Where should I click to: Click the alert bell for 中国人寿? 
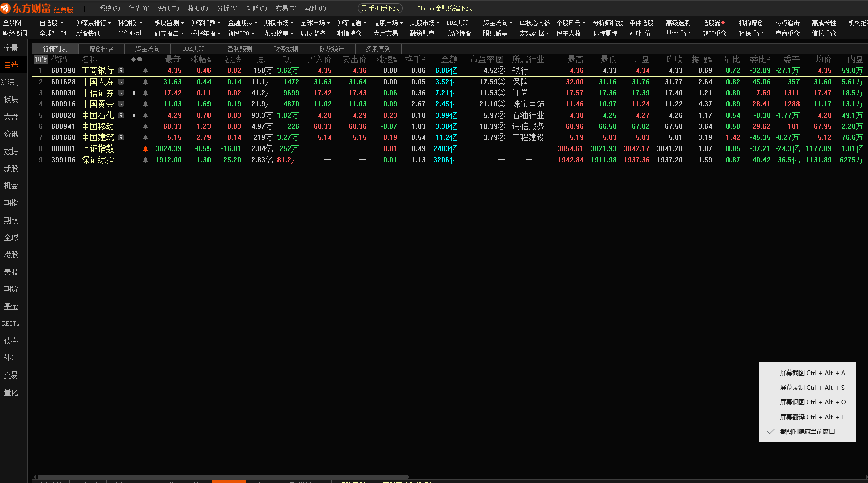coord(145,82)
